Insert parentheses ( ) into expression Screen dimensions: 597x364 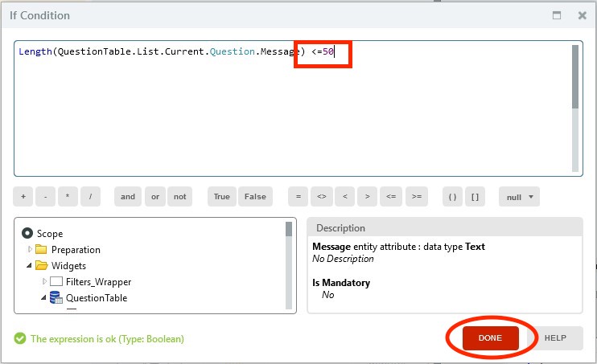(452, 197)
